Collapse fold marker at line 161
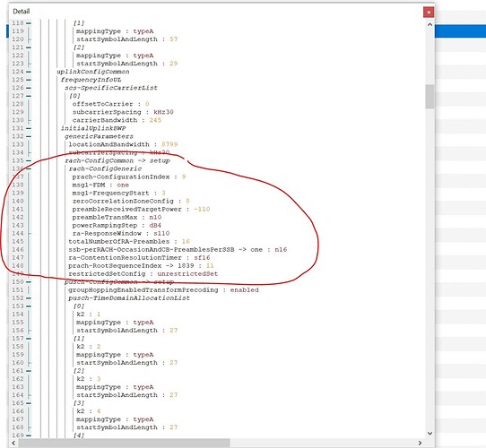Viewport: 486px width, 448px height. click(x=29, y=371)
